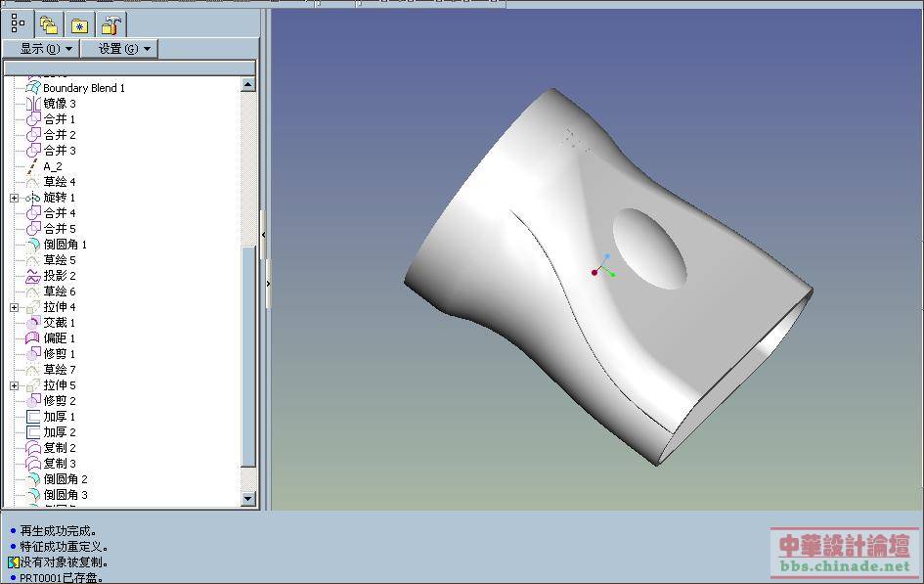Select the 复制 3 copy icon

click(33, 464)
